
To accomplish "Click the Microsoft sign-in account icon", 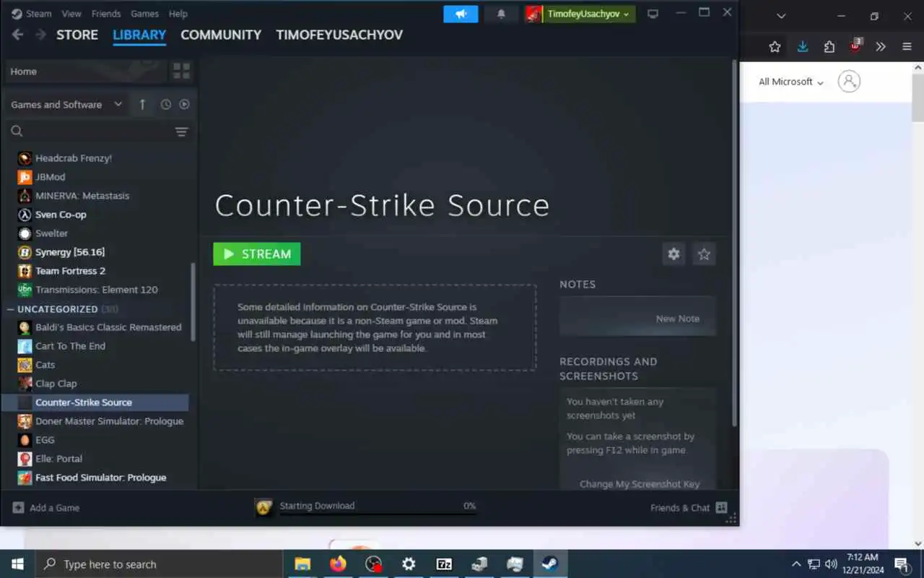I will [849, 81].
